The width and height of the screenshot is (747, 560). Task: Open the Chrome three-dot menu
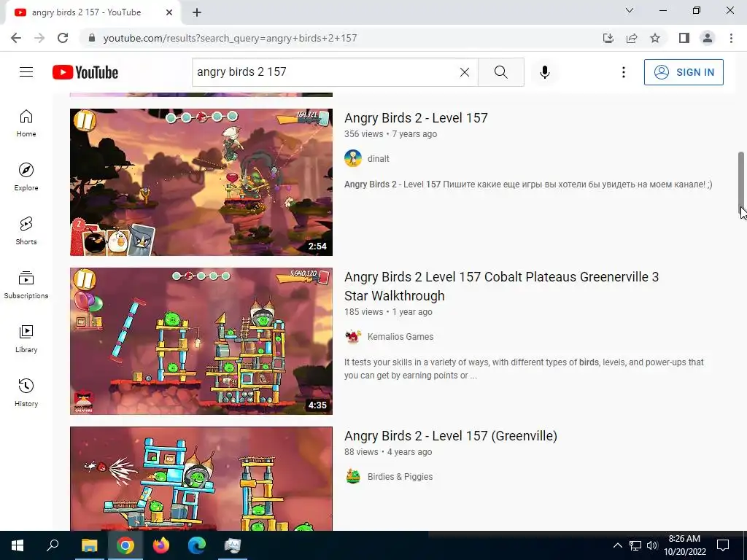(731, 38)
